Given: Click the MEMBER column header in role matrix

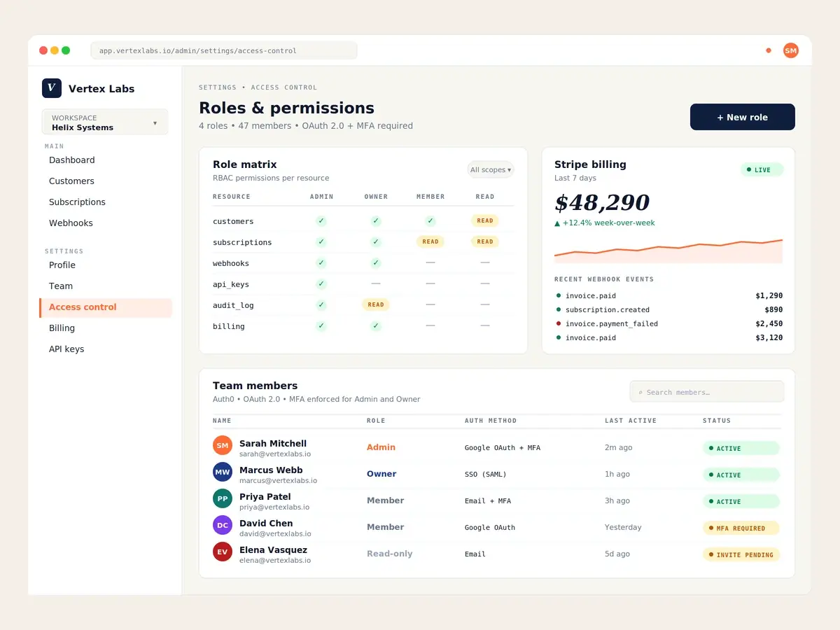Looking at the screenshot, I should point(430,197).
